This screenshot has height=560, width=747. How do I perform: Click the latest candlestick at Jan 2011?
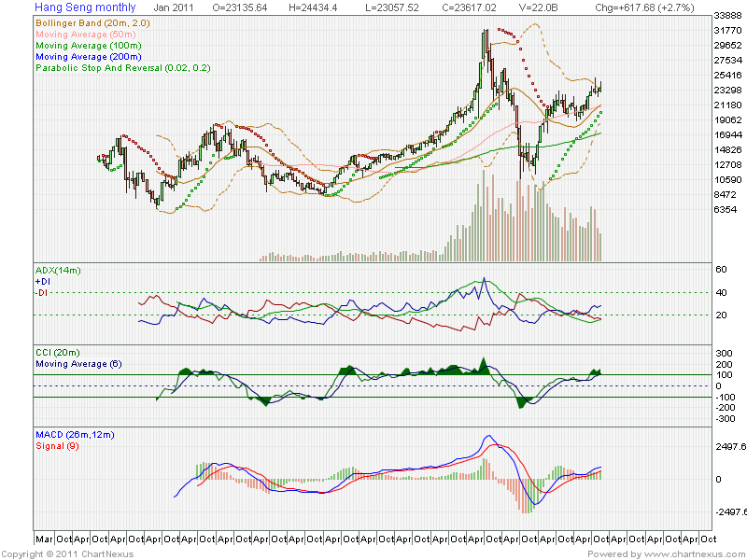pyautogui.click(x=600, y=87)
